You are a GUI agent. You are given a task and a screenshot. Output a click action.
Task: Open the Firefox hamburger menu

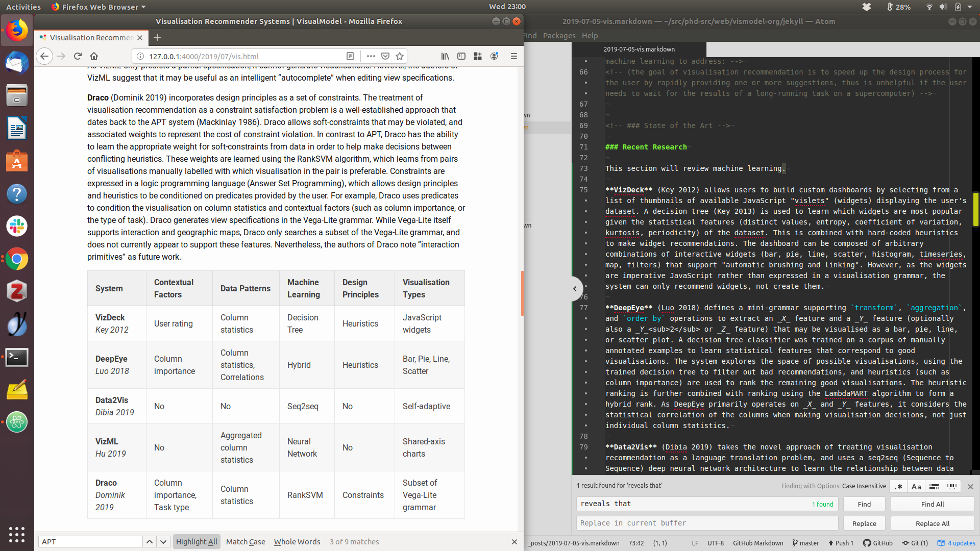pos(513,56)
